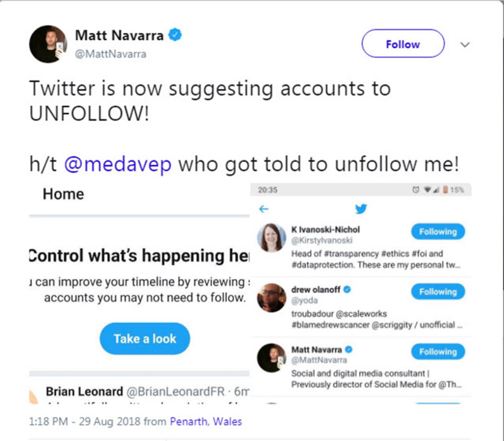The width and height of the screenshot is (504, 441).
Task: Click the Brian Leonard tweet author name
Action: coord(84,391)
